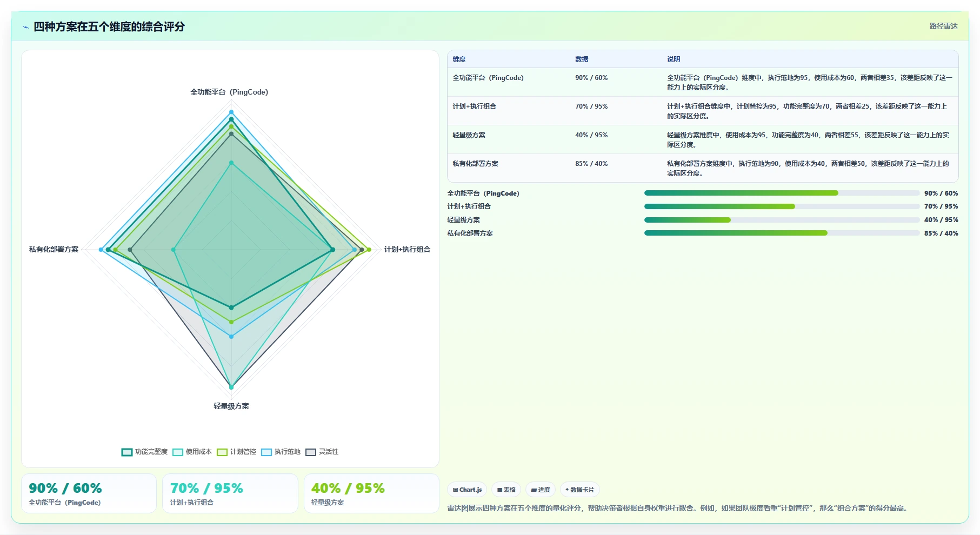Click the 说明 column header
Image resolution: width=980 pixels, height=535 pixels.
click(x=674, y=59)
